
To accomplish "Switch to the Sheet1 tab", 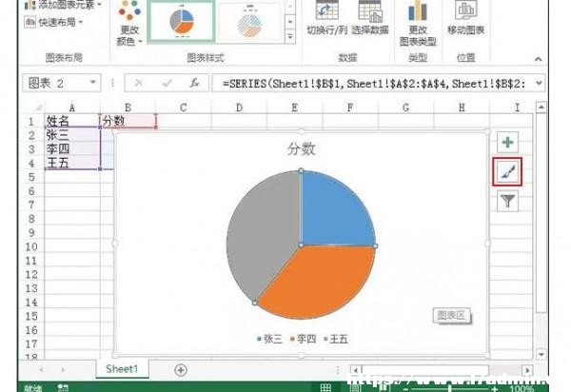I will tap(122, 369).
